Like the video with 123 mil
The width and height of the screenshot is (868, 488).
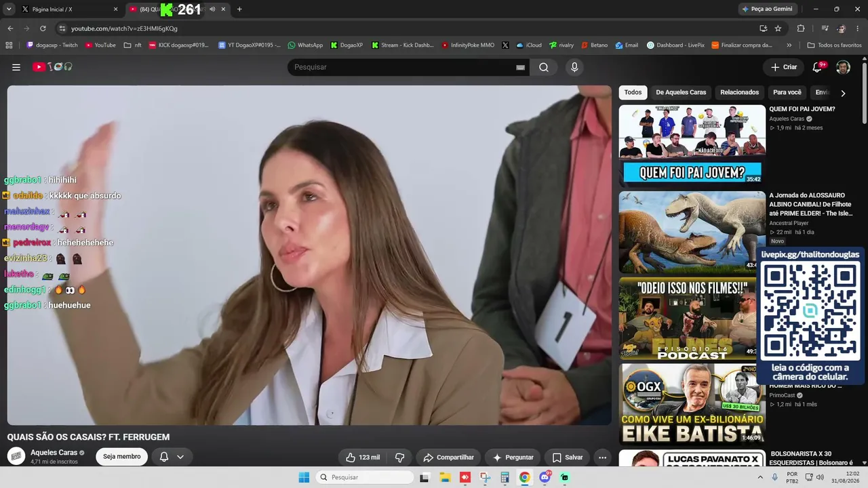[363, 457]
